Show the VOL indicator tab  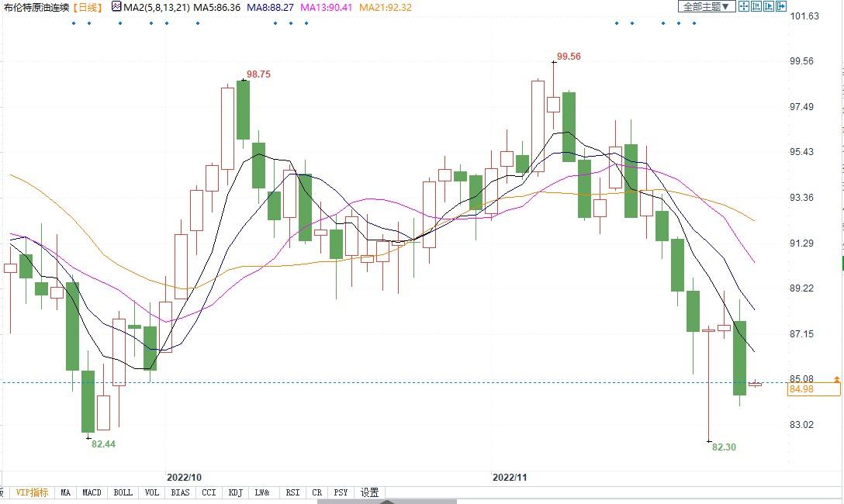152,492
